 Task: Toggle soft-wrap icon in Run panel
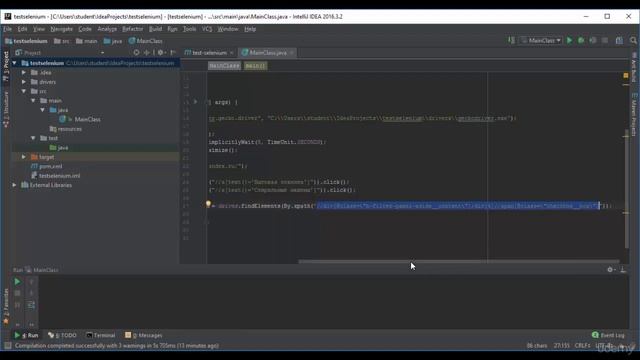pos(31,305)
